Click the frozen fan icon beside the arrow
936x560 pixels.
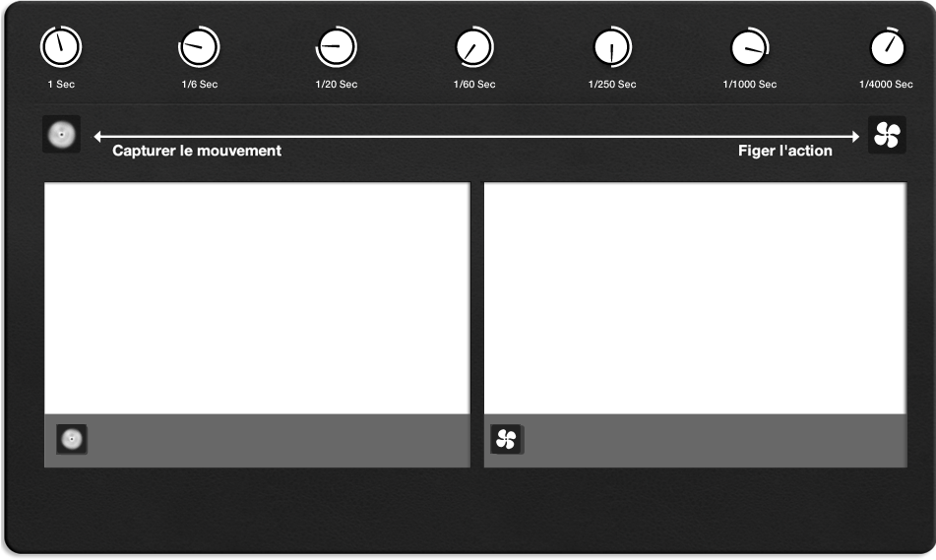point(887,135)
